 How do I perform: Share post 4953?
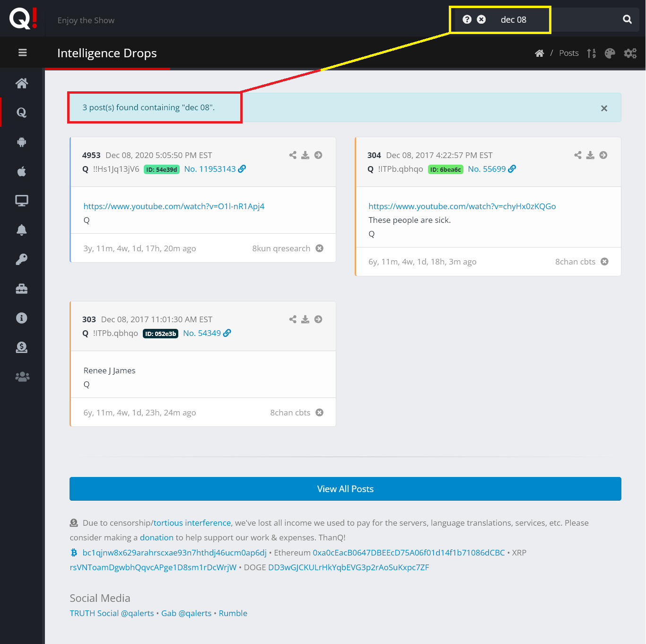[293, 155]
